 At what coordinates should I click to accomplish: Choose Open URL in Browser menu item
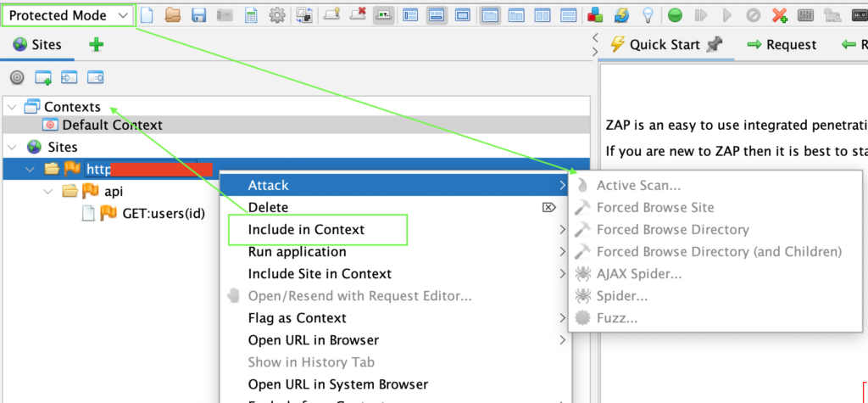[395, 340]
